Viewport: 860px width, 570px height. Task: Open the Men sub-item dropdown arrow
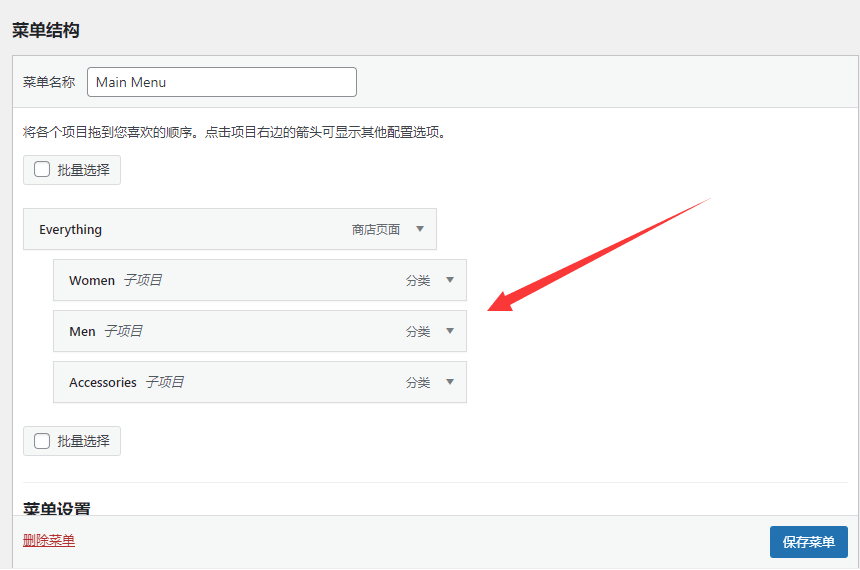(450, 331)
